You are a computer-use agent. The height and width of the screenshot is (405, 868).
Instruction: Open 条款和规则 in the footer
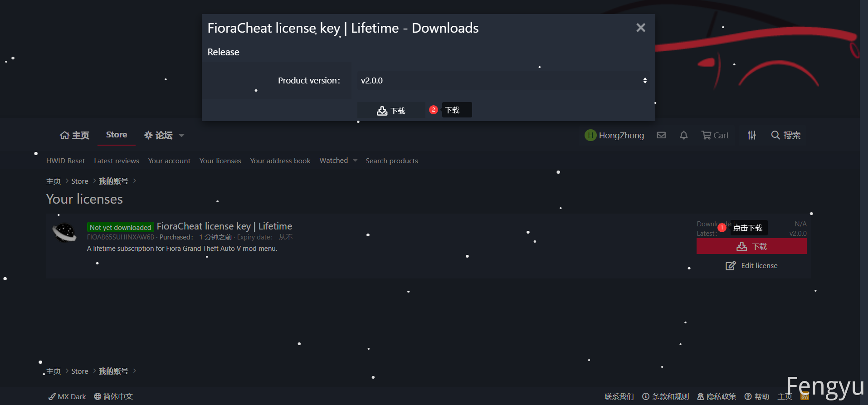click(x=666, y=396)
